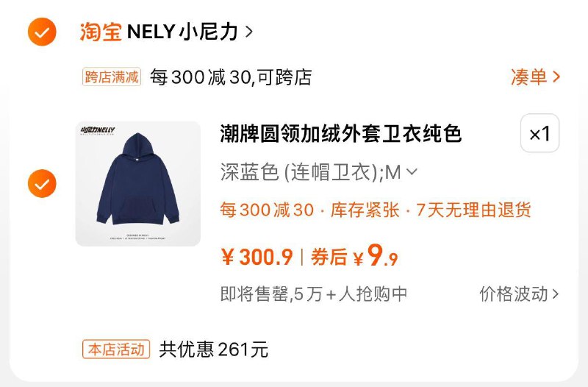The width and height of the screenshot is (588, 387).
Task: Click the arrow next to 凑单
Action: pyautogui.click(x=556, y=77)
